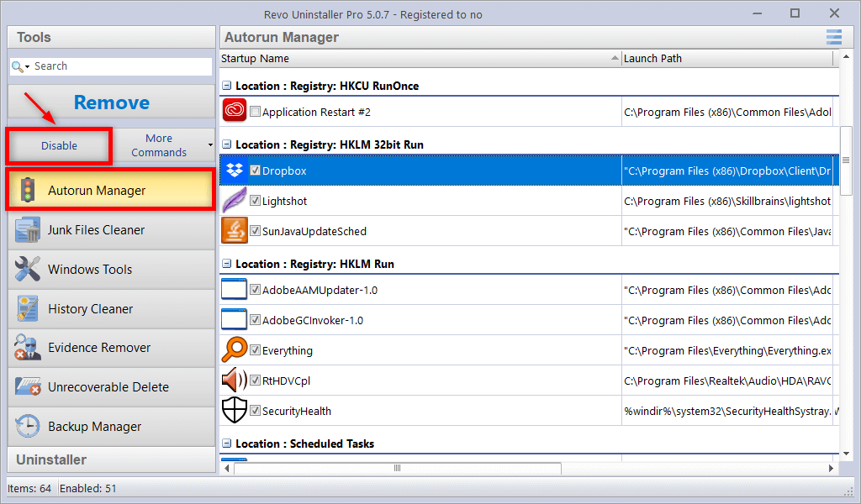
Task: Open the Junk Files Cleaner tool
Action: point(112,230)
